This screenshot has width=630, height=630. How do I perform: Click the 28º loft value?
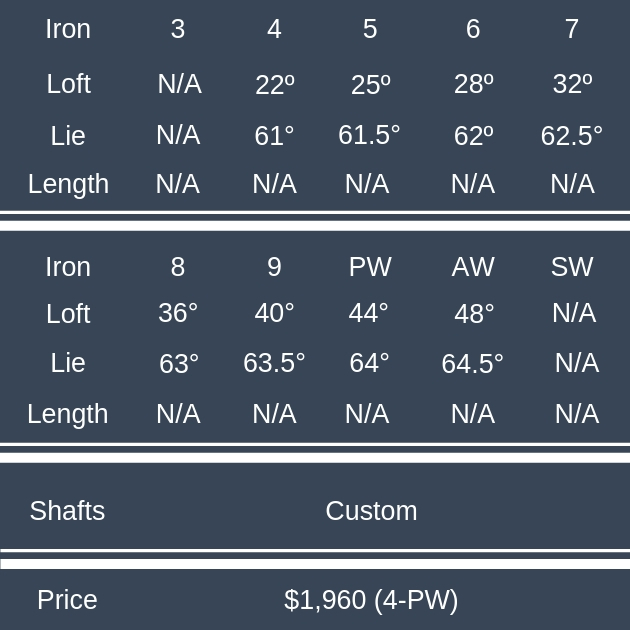(x=473, y=84)
